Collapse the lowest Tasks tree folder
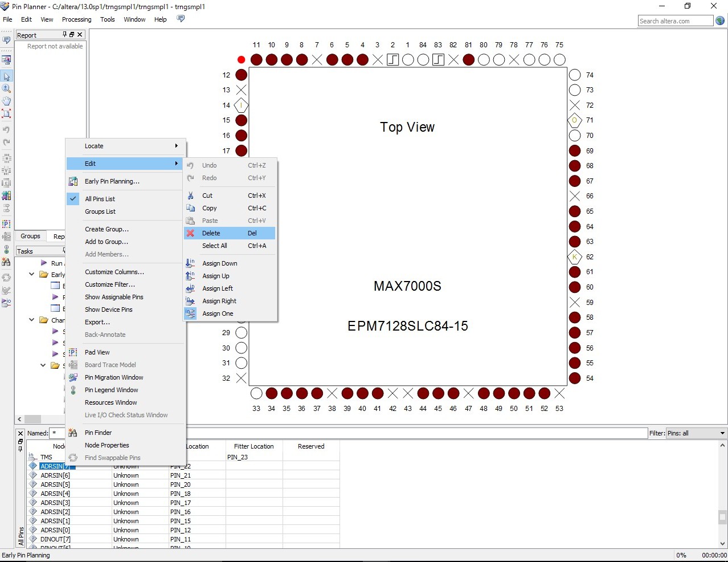728x562 pixels. coord(43,365)
